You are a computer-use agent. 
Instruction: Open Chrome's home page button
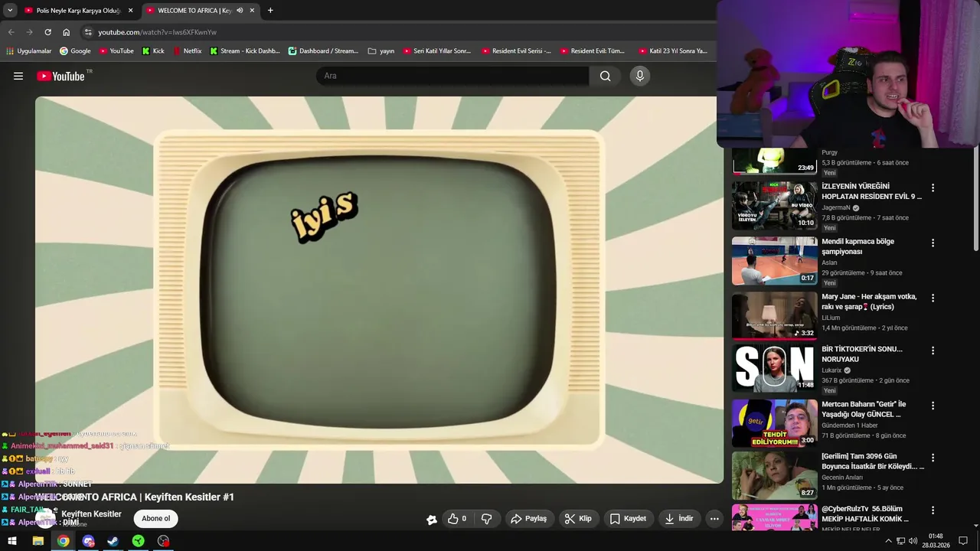tap(66, 32)
